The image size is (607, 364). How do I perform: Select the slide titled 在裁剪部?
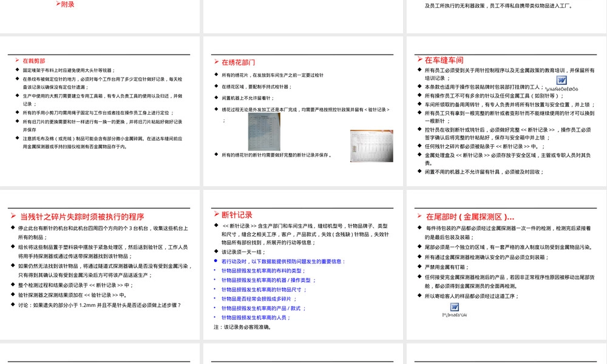point(100,112)
